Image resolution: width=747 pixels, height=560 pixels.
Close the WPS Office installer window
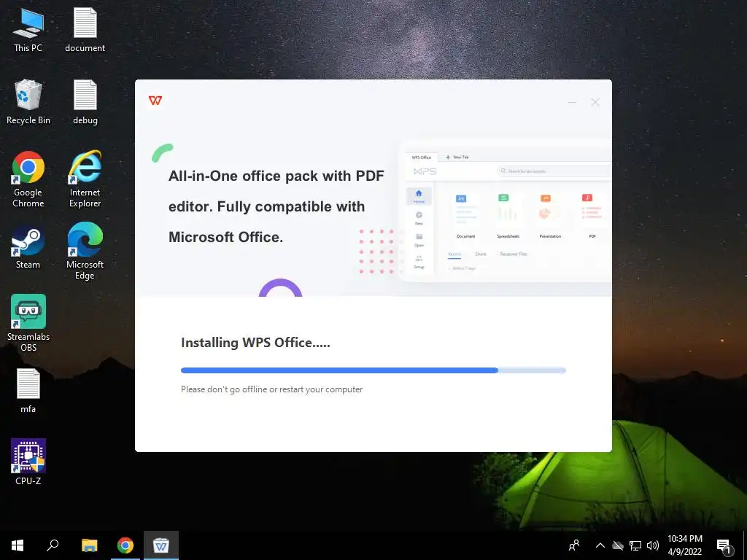[x=595, y=102]
